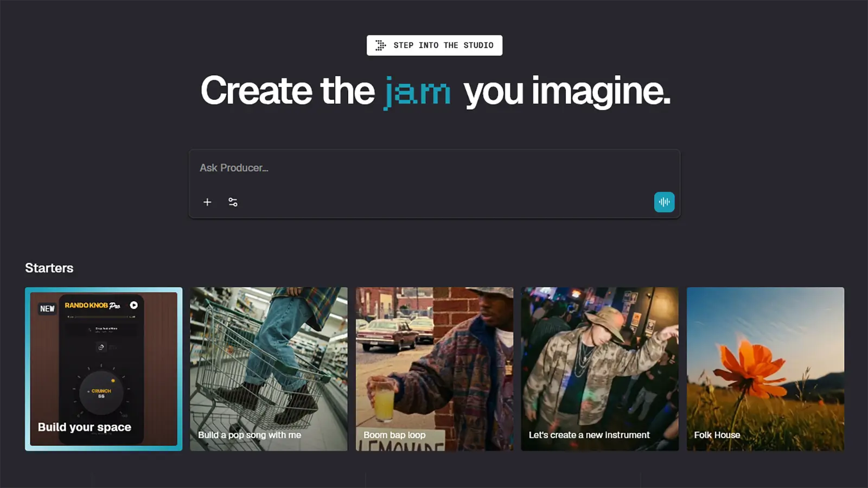Viewport: 868px width, 488px height.
Task: Click the pixel arrow logo in the studio badge
Action: pyautogui.click(x=381, y=46)
